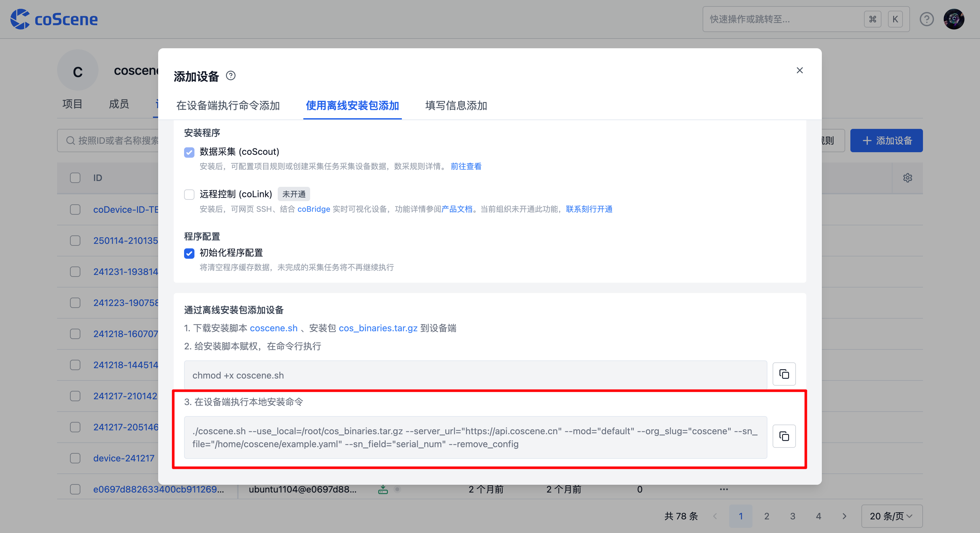The width and height of the screenshot is (980, 533).
Task: Download cos_binaries.tar.gz package link
Action: point(378,328)
